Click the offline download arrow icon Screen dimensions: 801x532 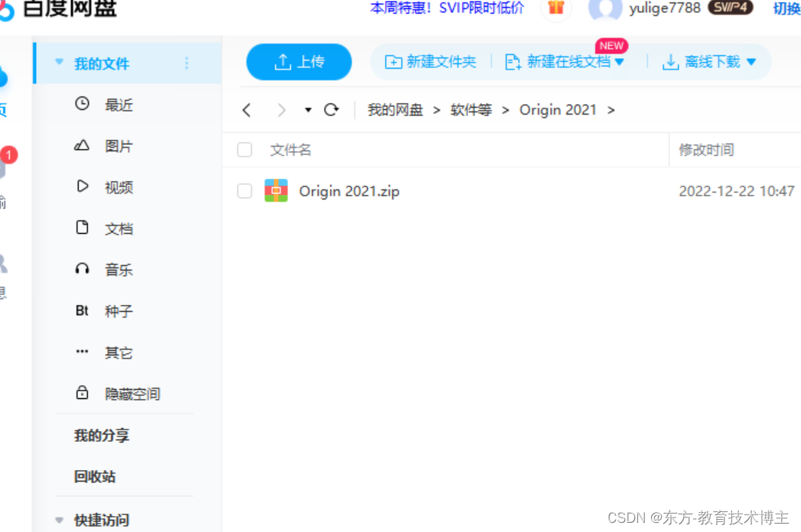670,62
